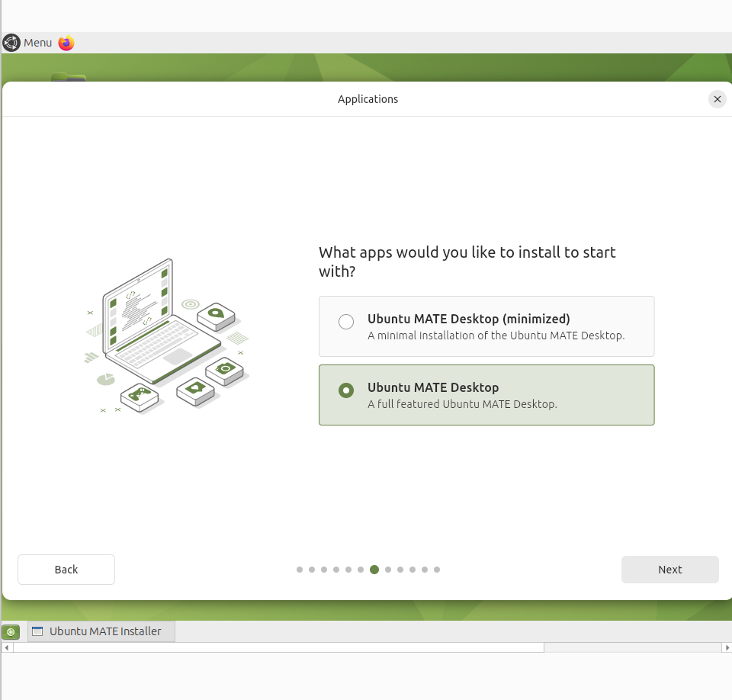Click the horizontal scrollbar left arrow
Viewport: 732px width, 700px height.
7,647
